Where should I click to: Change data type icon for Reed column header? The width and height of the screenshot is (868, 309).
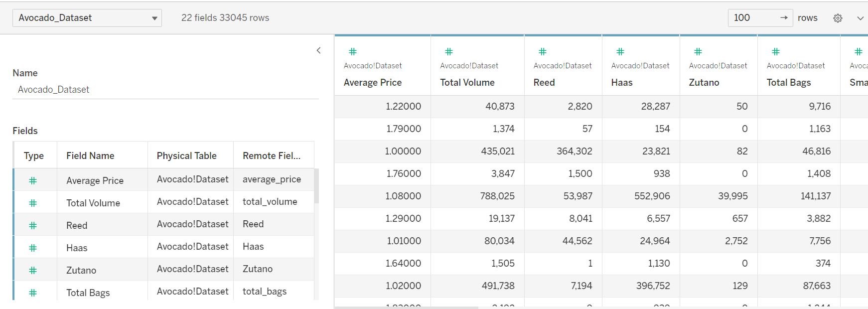pos(543,51)
